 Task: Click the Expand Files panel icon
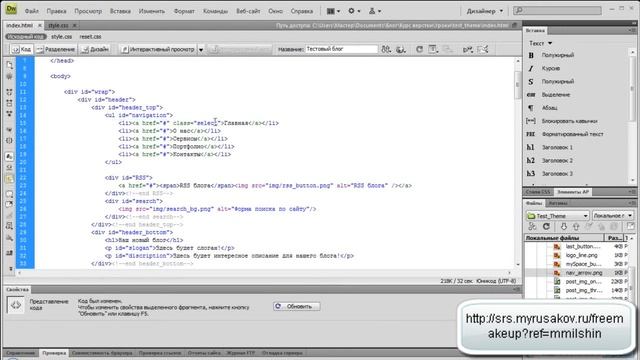631,227
